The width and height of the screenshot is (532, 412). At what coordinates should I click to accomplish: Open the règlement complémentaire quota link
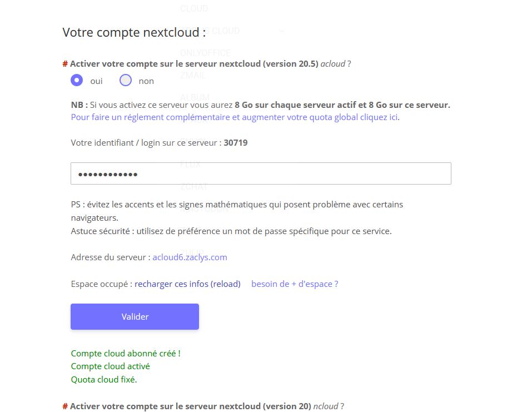click(x=235, y=117)
